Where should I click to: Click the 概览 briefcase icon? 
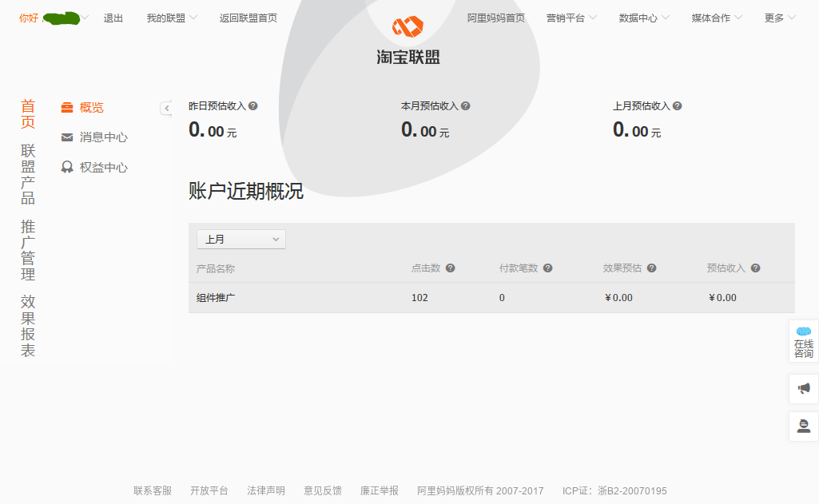(67, 108)
